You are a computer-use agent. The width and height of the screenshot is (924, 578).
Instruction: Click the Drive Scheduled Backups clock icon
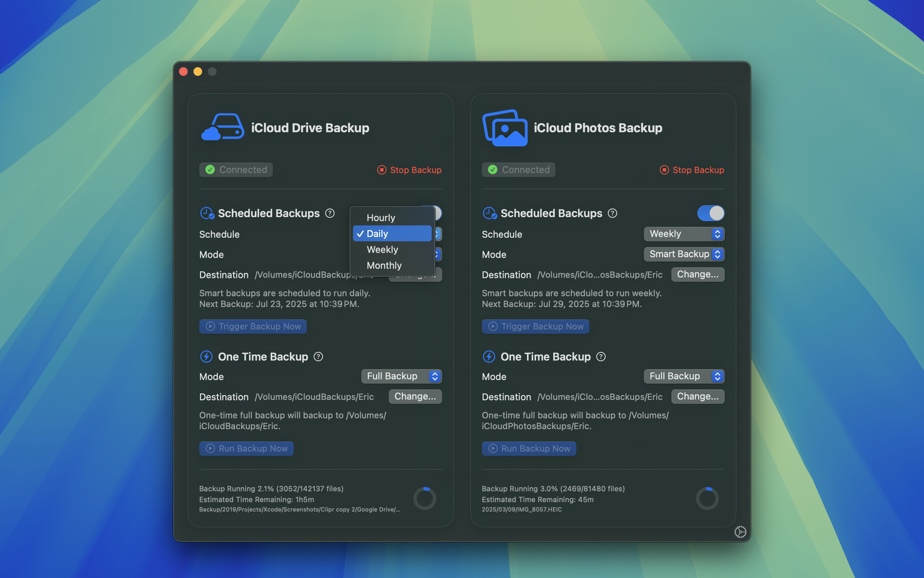tap(207, 213)
